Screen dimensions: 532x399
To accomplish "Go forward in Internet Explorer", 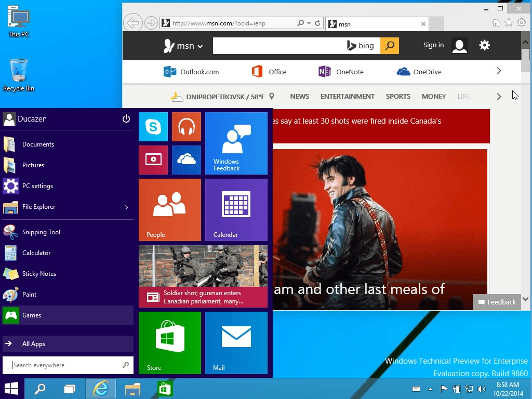I will (x=151, y=23).
